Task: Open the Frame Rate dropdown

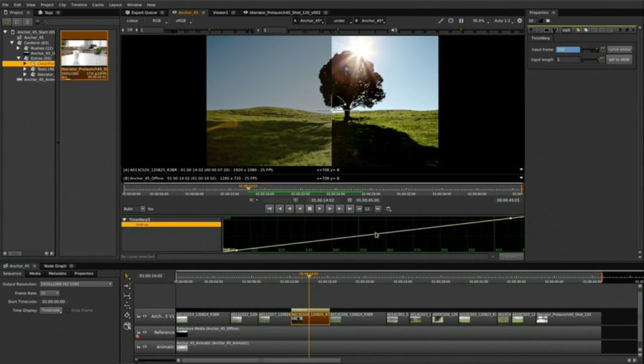Action: [x=50, y=293]
